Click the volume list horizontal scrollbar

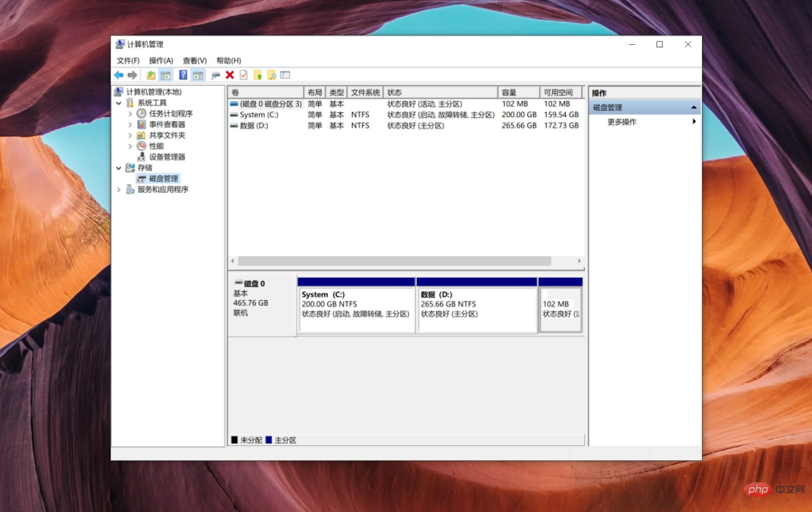pos(394,262)
